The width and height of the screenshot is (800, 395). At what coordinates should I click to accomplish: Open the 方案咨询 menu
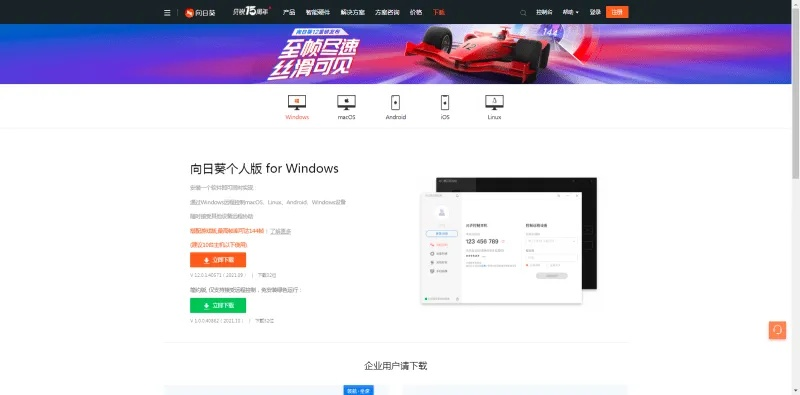tap(387, 12)
